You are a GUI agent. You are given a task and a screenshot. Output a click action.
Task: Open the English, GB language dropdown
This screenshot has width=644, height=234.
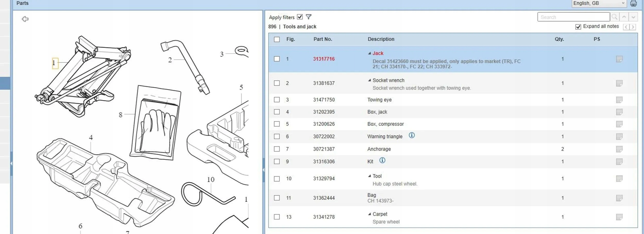599,3
